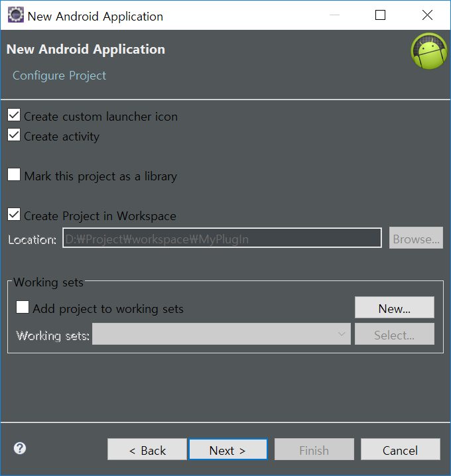Uncheck Create custom launcher icon
Image resolution: width=451 pixels, height=476 pixels.
[x=14, y=115]
